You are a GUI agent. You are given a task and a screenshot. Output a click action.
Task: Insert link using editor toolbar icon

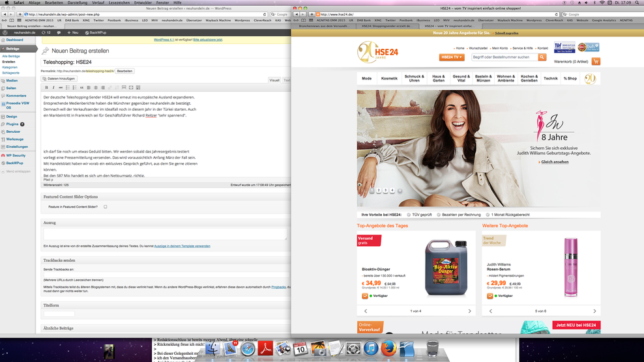110,87
